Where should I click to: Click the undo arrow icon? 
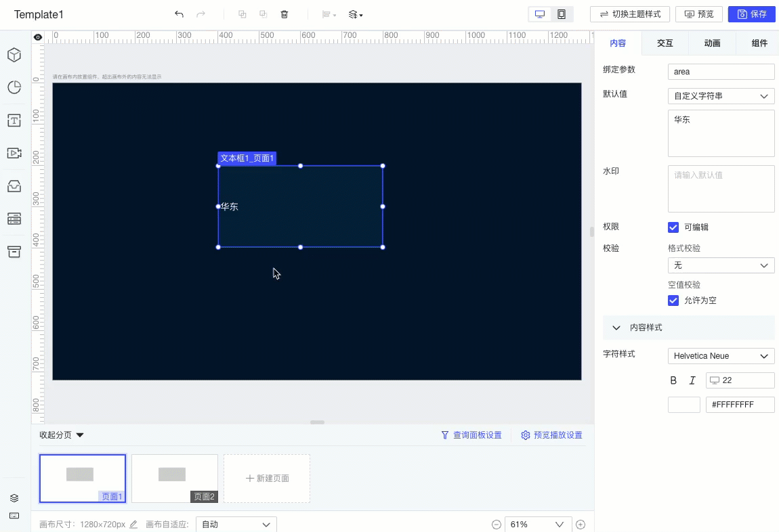point(179,14)
